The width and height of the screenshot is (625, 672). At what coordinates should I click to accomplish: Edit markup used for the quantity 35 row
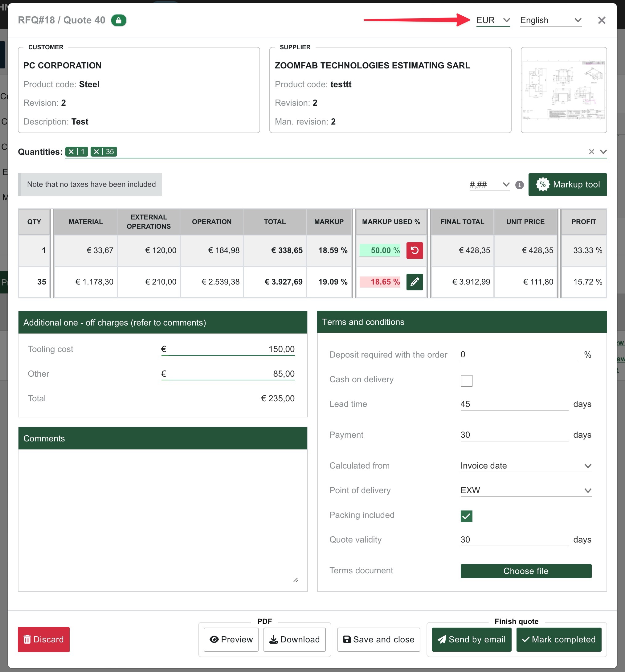415,282
